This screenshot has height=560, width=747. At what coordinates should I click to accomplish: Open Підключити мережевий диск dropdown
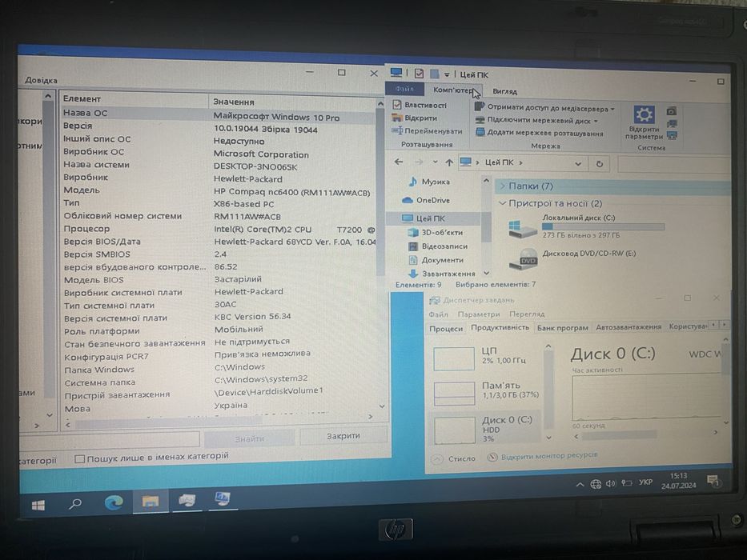(x=537, y=121)
